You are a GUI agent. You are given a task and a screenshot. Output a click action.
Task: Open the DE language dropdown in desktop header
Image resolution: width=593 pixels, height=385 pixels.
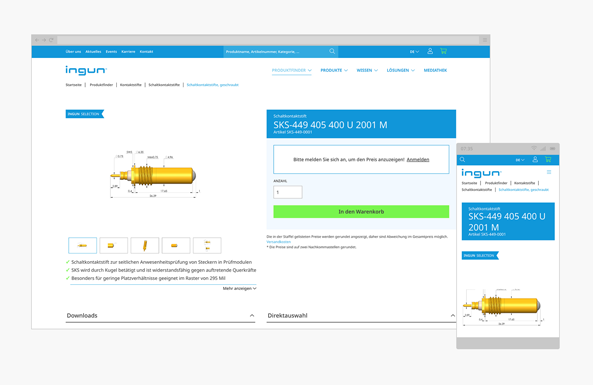pyautogui.click(x=414, y=51)
